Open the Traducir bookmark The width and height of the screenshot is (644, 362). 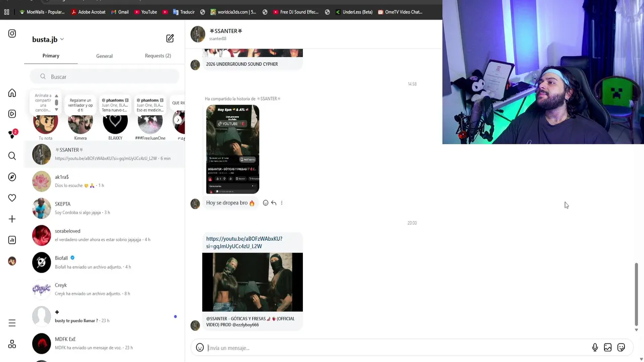(184, 12)
